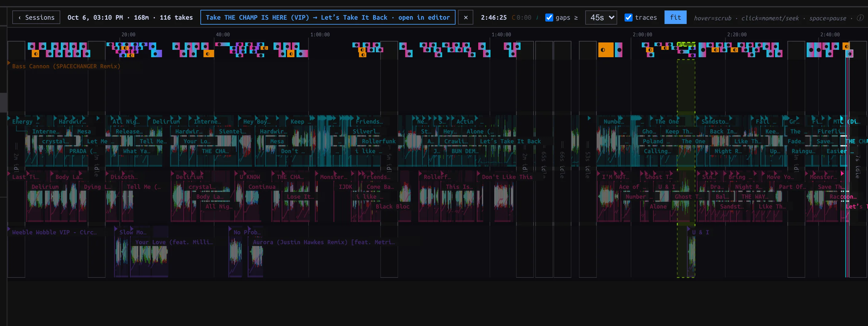Screen dimensions: 868x326
Task: Select the Aurora (Justin Hawkes Remix) track label
Action: point(323,242)
